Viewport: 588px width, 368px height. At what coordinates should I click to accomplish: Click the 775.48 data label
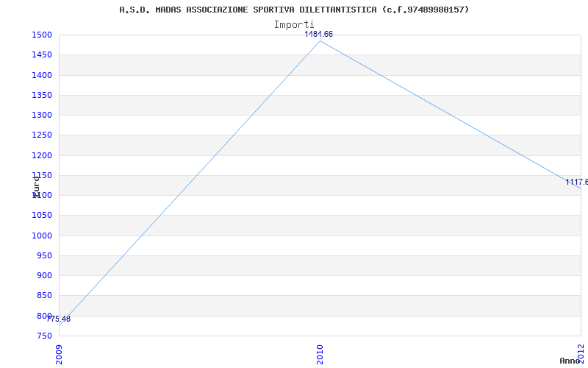[x=59, y=319]
